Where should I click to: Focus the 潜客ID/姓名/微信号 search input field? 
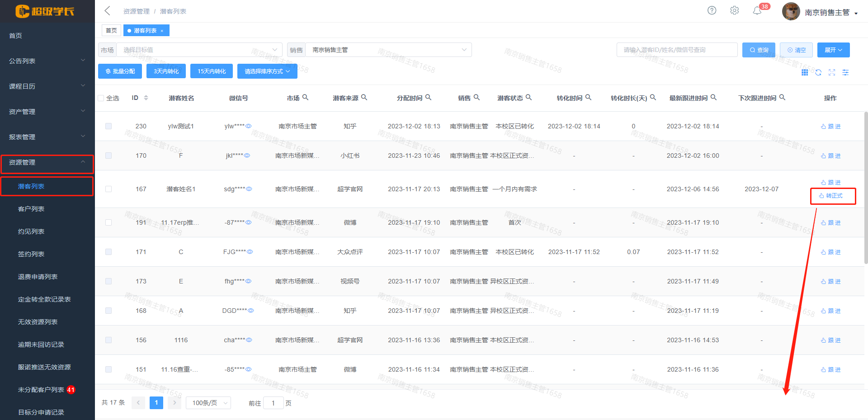(x=676, y=50)
